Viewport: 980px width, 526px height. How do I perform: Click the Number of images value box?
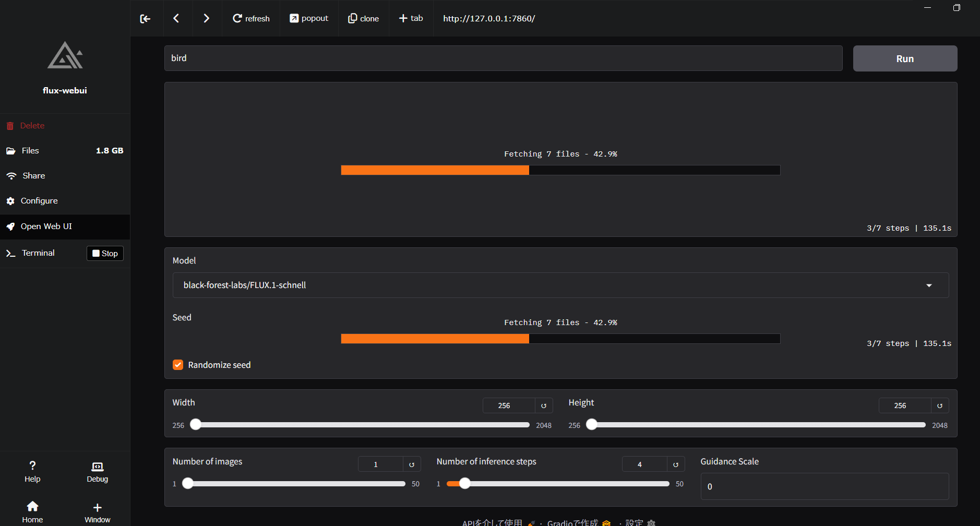[x=380, y=464]
